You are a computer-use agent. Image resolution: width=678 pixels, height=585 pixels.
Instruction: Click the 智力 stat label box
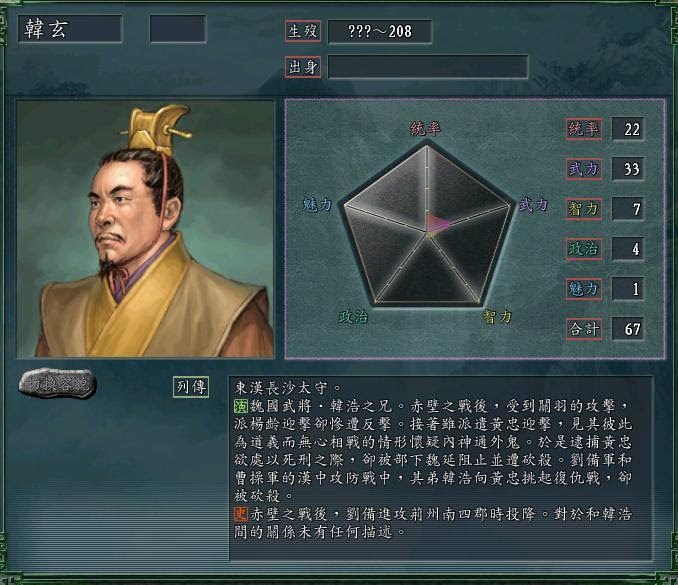[x=584, y=209]
